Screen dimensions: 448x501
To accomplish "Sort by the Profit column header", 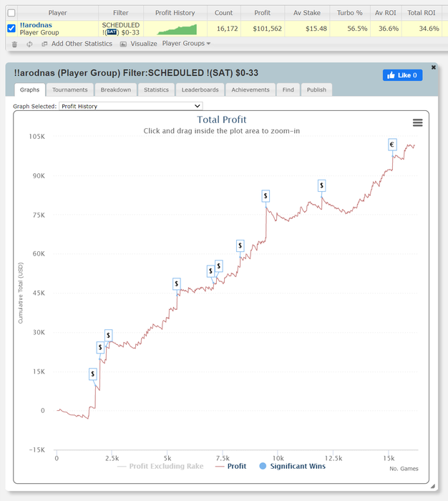I will 263,13.
